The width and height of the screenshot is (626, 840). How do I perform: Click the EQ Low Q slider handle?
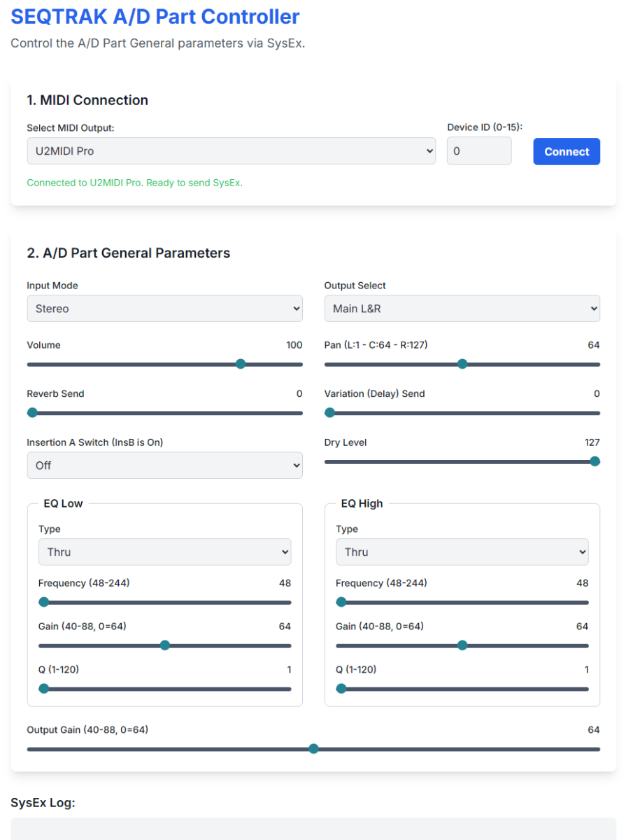coord(44,689)
